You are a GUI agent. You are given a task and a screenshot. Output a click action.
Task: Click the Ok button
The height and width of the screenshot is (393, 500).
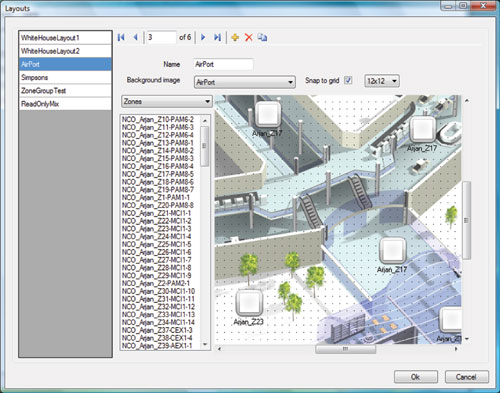click(416, 377)
